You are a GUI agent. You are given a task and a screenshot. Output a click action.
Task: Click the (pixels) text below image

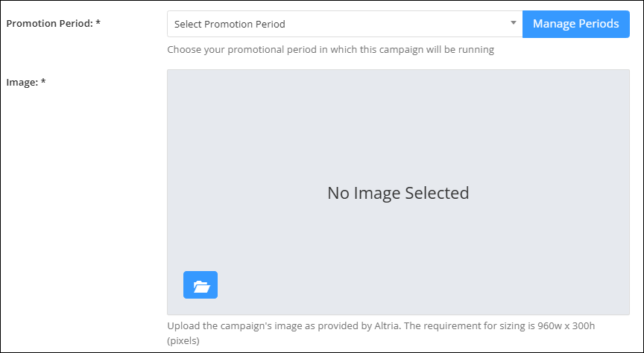tap(183, 340)
